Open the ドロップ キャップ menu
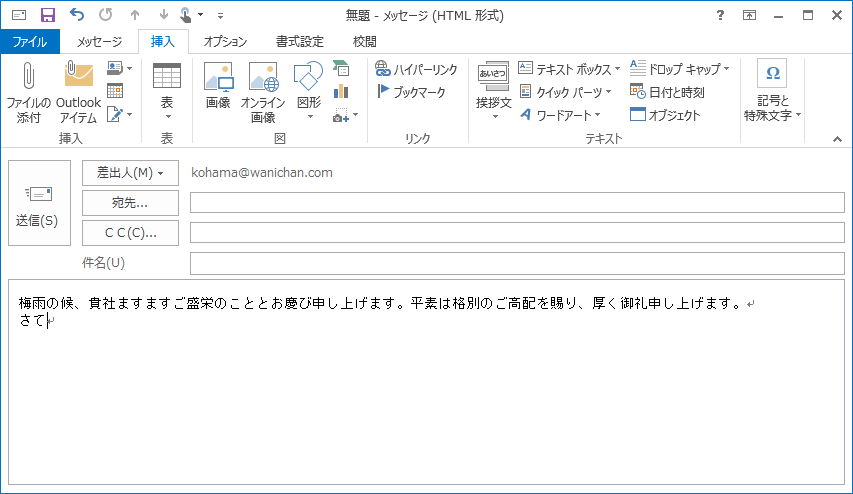The image size is (853, 494). tap(679, 69)
